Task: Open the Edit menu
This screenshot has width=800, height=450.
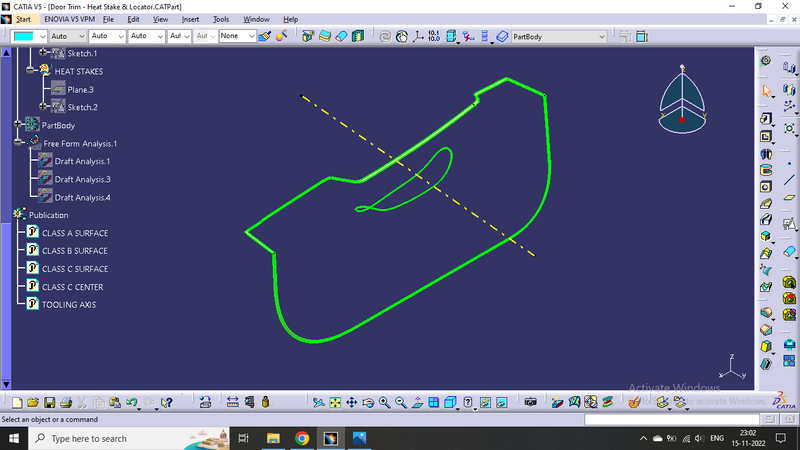Action: click(133, 19)
